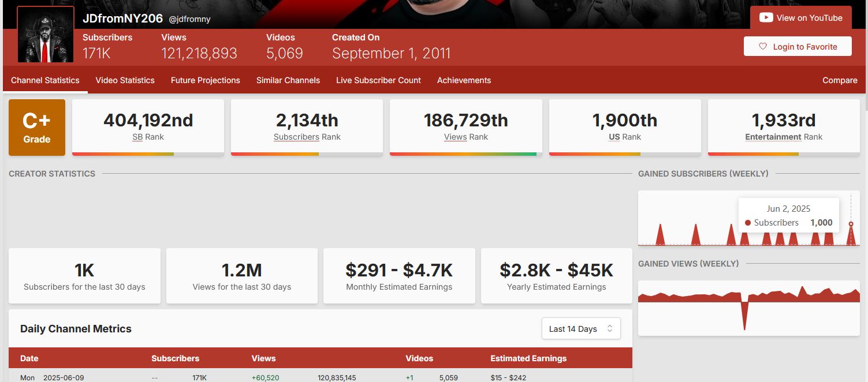Click the YouTube play icon on View on YouTube
Screen dimensions: 868x382
click(x=766, y=17)
